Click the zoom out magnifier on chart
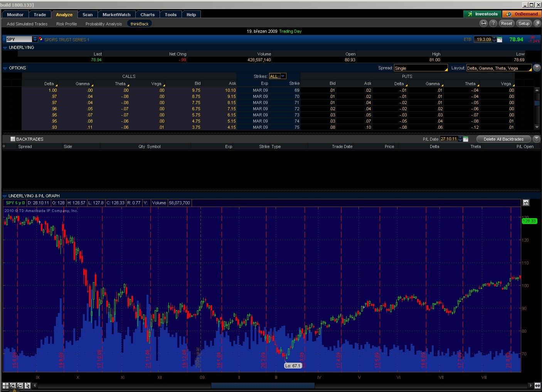Screen dimensions: 542x392 [x=20, y=385]
